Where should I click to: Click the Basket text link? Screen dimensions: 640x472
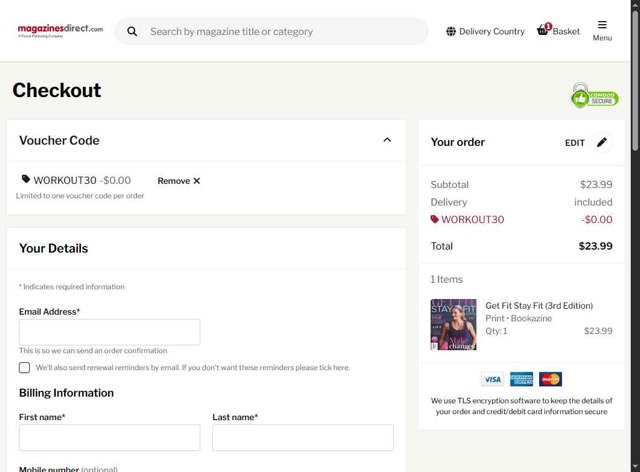click(566, 31)
